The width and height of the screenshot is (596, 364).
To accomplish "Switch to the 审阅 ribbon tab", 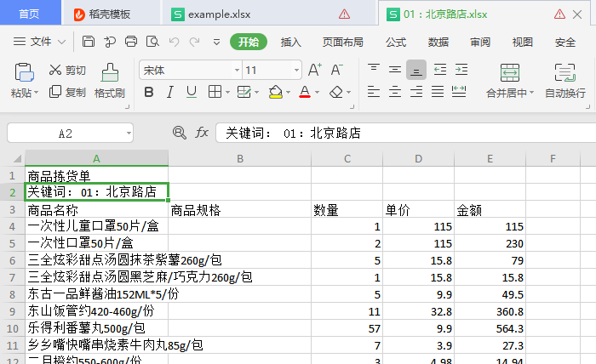I will click(480, 43).
